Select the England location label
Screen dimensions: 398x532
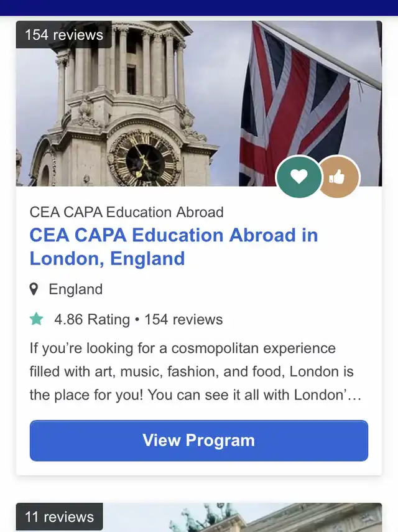click(x=75, y=289)
